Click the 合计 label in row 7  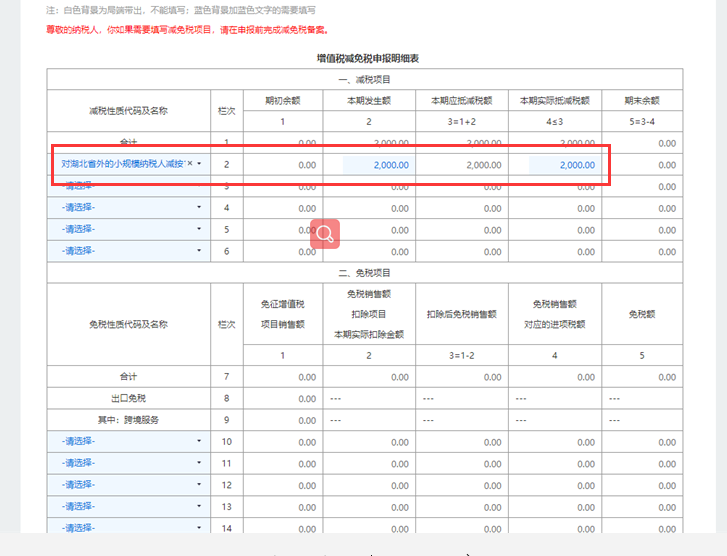click(128, 377)
